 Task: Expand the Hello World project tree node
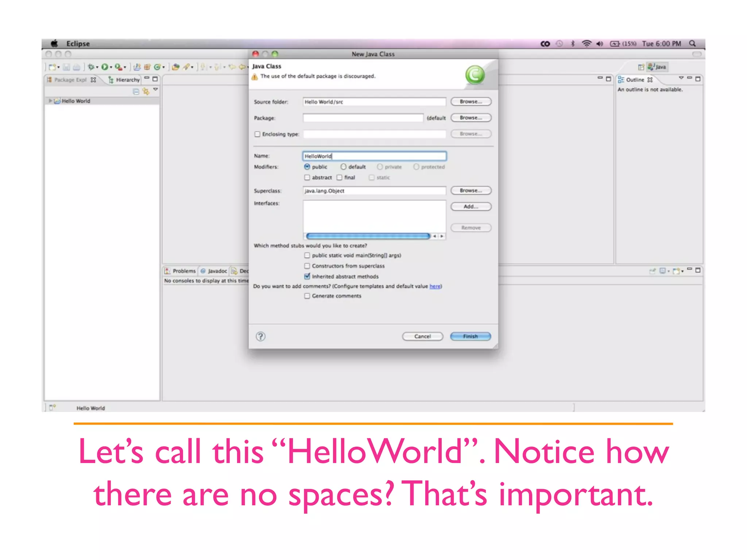50,101
